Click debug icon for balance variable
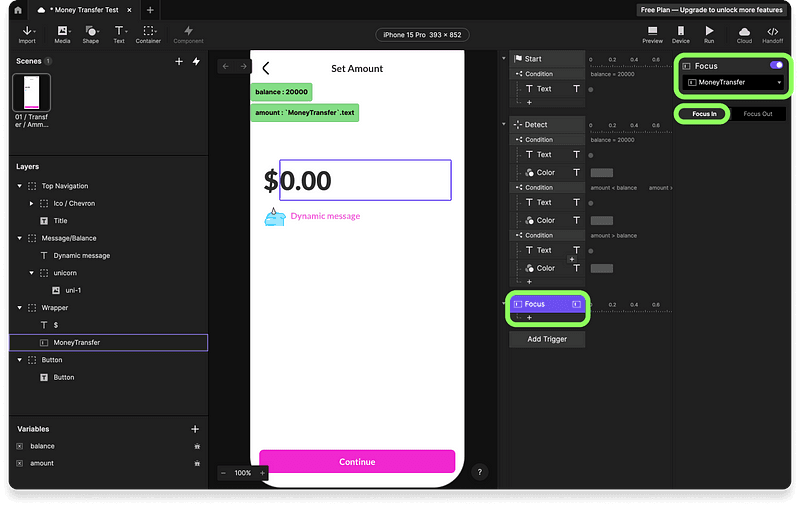Image resolution: width=800 pixels, height=507 pixels. (197, 446)
